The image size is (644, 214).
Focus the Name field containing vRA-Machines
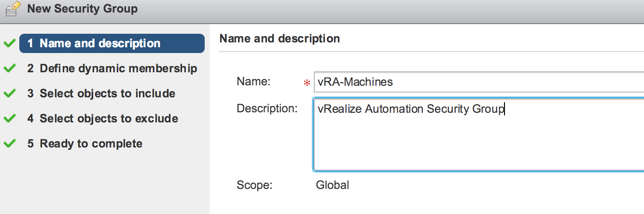[478, 82]
